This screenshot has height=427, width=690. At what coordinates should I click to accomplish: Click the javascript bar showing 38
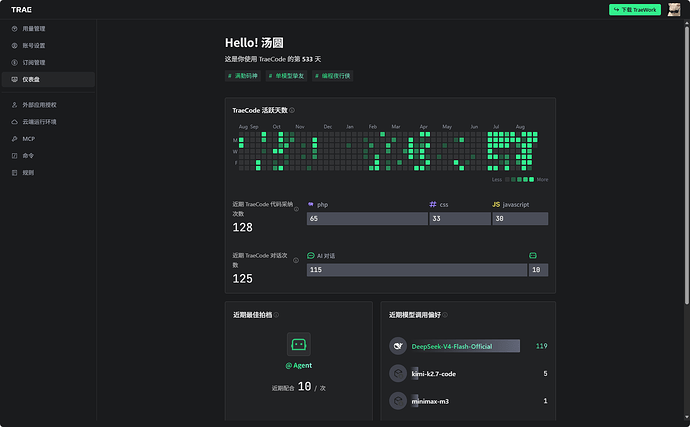(x=520, y=218)
